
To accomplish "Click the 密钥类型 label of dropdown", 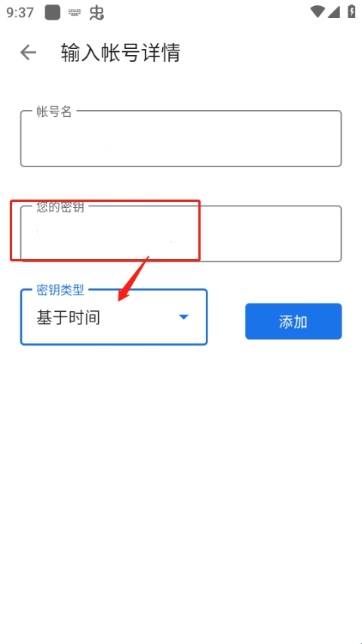I will (x=60, y=290).
